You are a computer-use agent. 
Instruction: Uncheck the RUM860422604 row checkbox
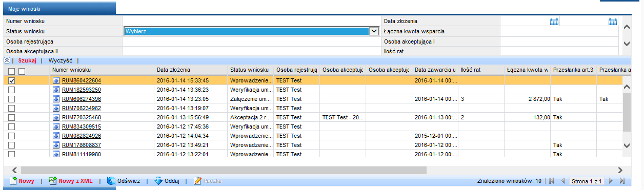(12, 80)
